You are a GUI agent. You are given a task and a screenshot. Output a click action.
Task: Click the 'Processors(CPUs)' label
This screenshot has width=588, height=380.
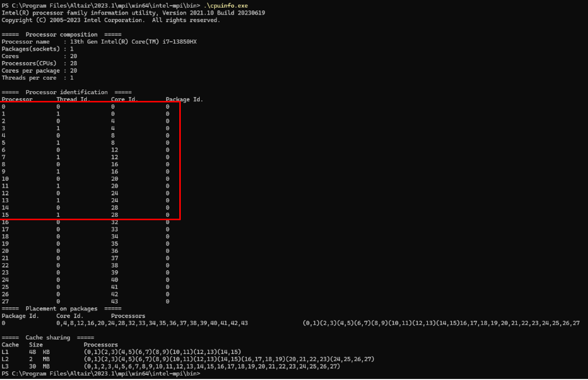pos(29,64)
